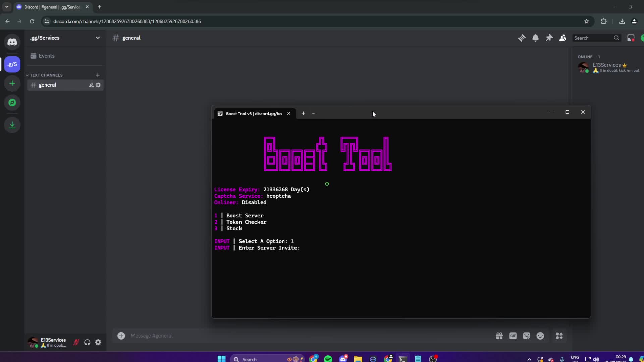Open the Discover compass in the server sidebar
This screenshot has height=362, width=644.
12,103
